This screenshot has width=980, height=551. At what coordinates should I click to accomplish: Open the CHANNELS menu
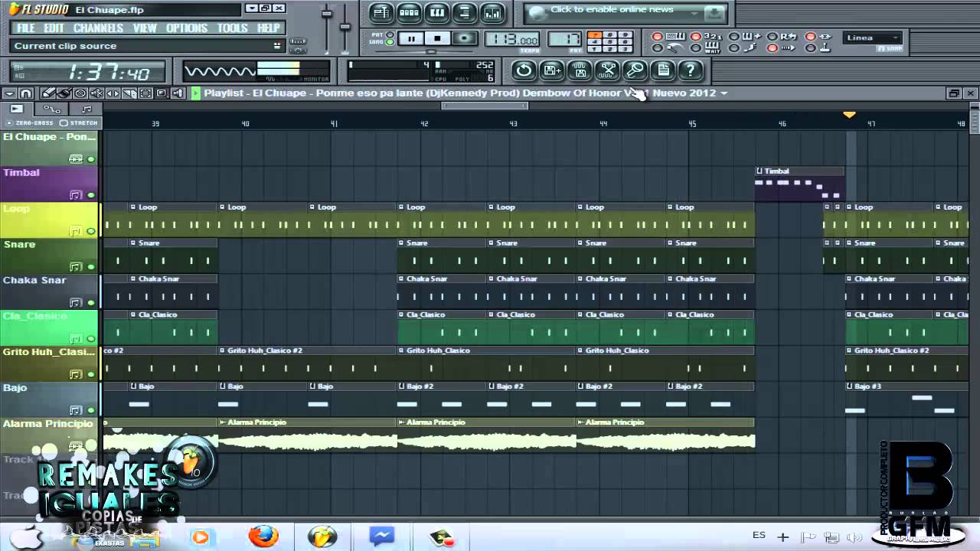(x=98, y=28)
